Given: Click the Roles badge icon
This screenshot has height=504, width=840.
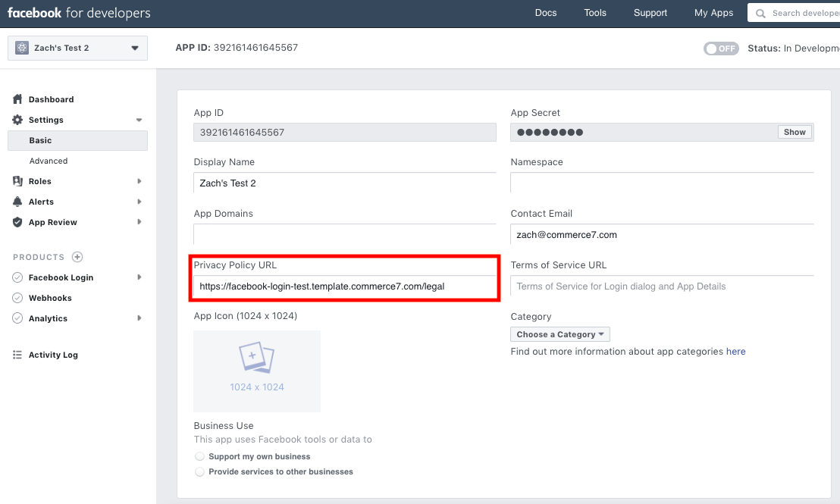Looking at the screenshot, I should click(x=17, y=181).
